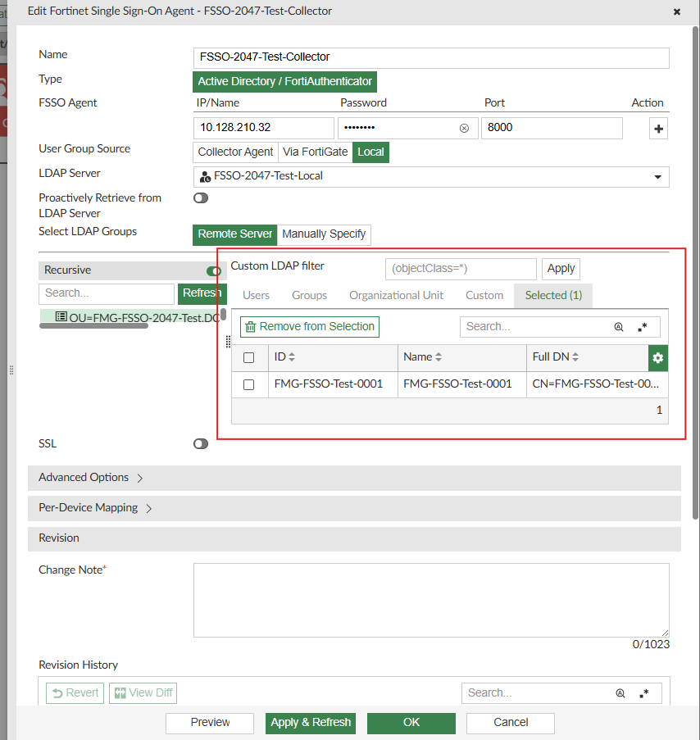Click the LDAP tree Search box
700x740 pixels.
(x=107, y=293)
